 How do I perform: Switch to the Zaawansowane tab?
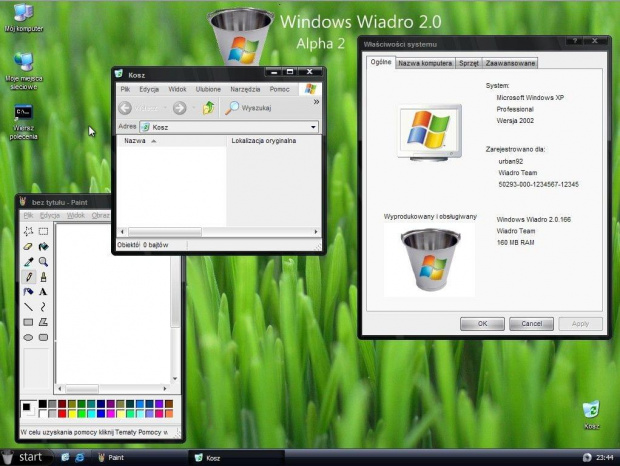coord(510,63)
